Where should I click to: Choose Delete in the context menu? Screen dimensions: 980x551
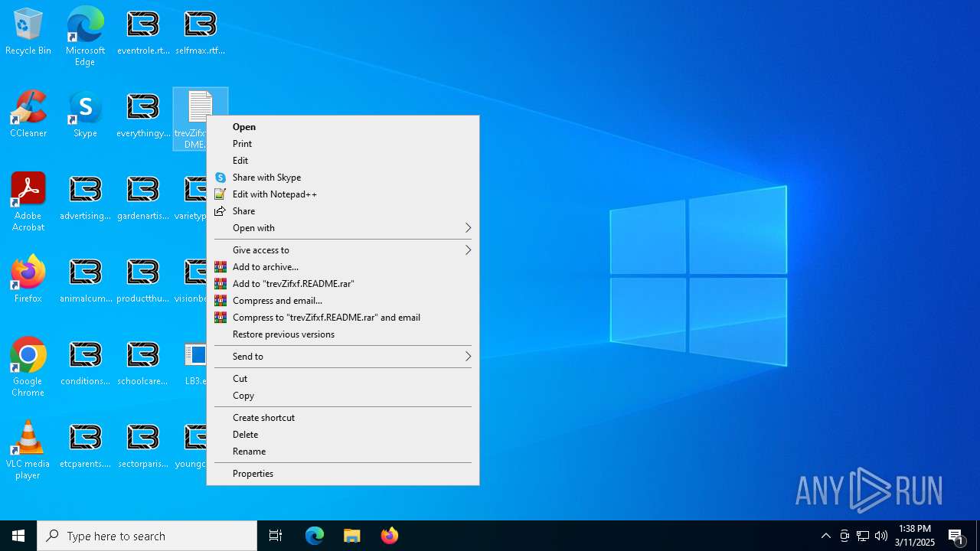pos(343,435)
